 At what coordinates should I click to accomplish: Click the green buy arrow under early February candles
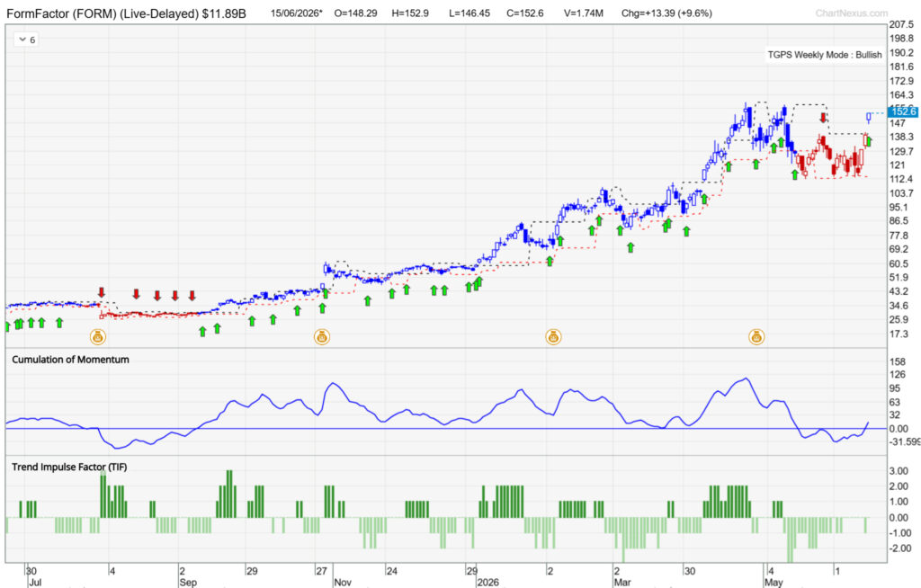[550, 262]
